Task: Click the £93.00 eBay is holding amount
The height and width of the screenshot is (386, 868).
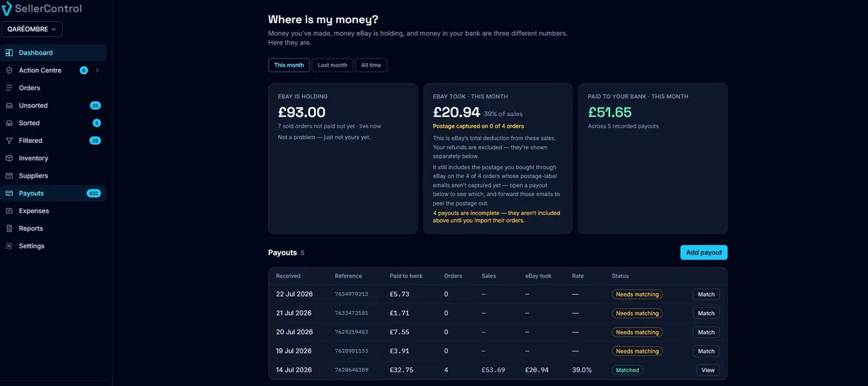Action: point(302,112)
